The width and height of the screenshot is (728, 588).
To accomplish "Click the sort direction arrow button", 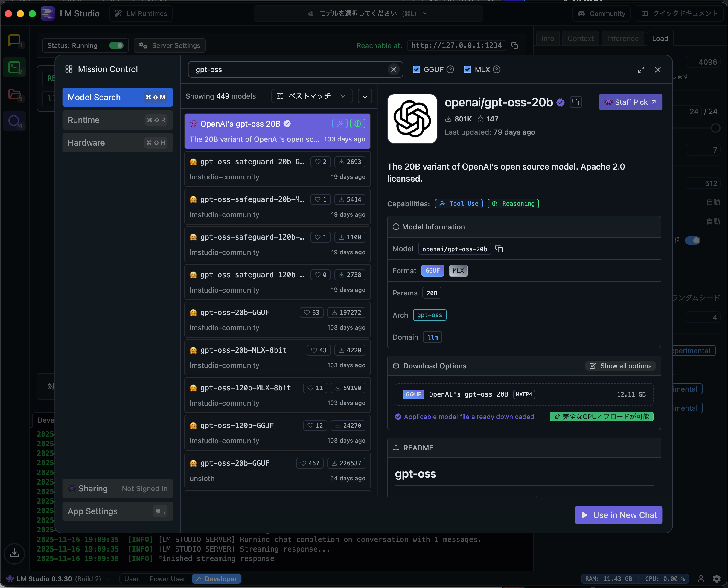I will click(365, 96).
